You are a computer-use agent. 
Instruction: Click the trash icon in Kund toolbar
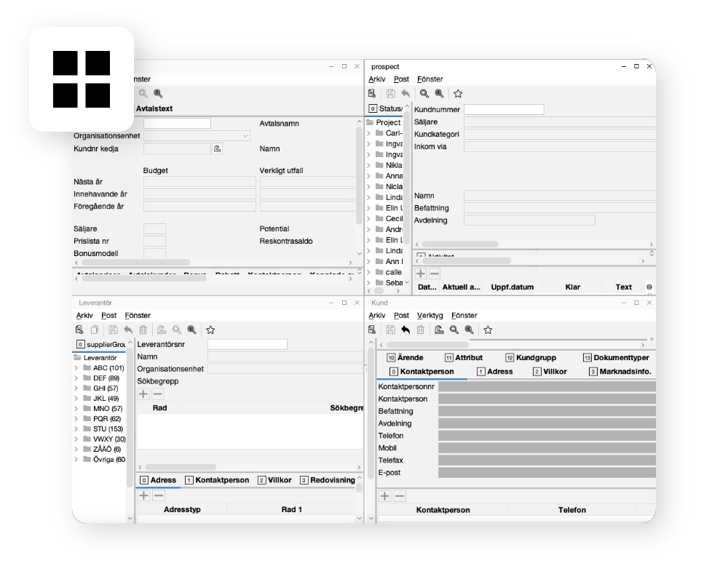[x=421, y=330]
